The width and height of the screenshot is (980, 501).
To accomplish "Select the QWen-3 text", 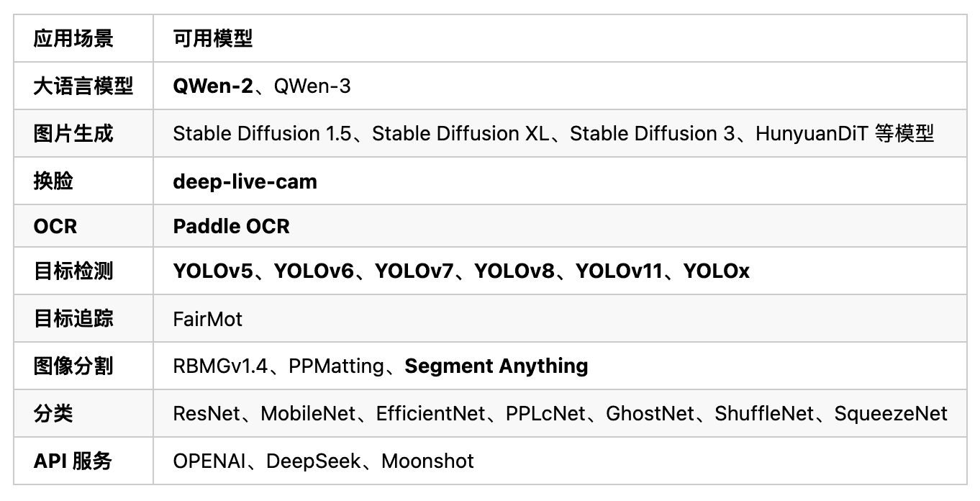I will click(x=313, y=86).
